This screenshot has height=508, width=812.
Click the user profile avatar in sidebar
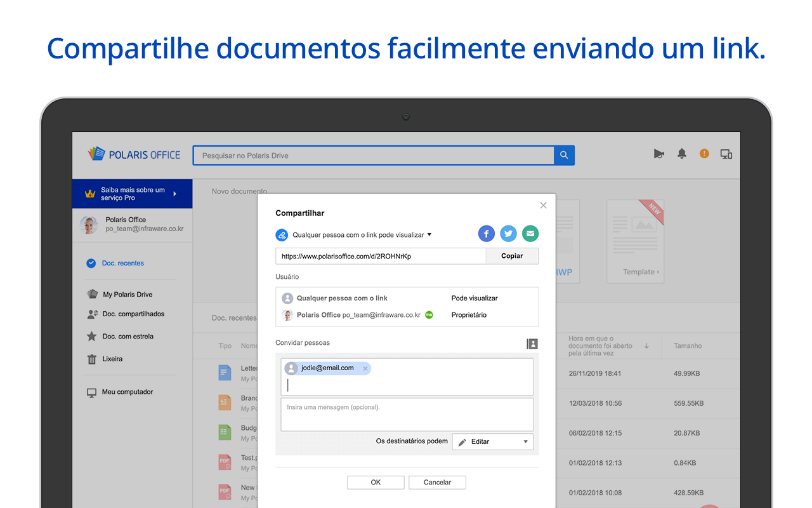click(88, 225)
